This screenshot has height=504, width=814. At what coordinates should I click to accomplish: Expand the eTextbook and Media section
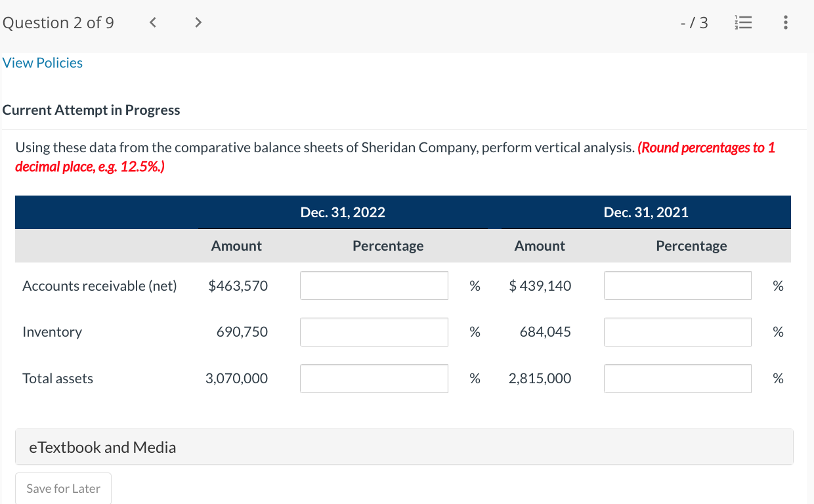click(103, 448)
